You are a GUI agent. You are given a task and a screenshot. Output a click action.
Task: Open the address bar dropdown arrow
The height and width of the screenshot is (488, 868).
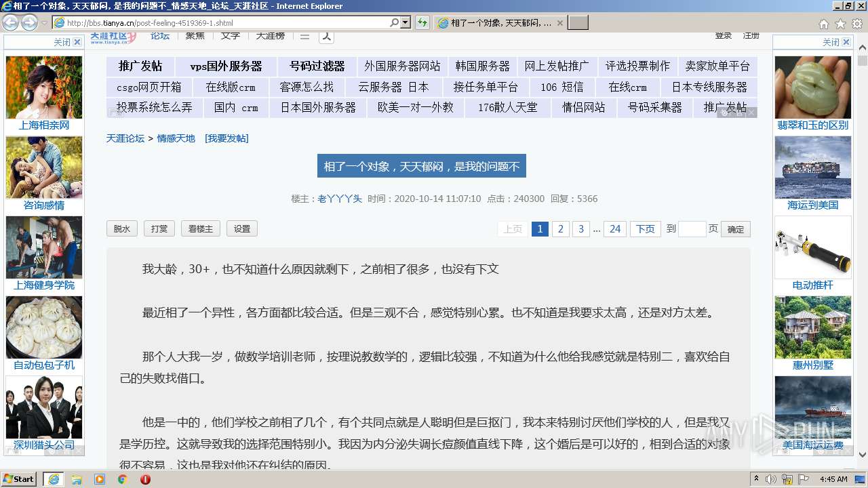pos(406,22)
